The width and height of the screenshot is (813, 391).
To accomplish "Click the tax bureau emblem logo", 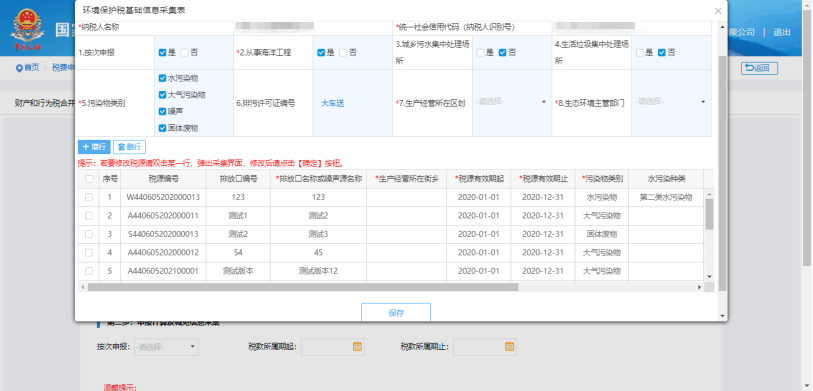I will 27,29.
